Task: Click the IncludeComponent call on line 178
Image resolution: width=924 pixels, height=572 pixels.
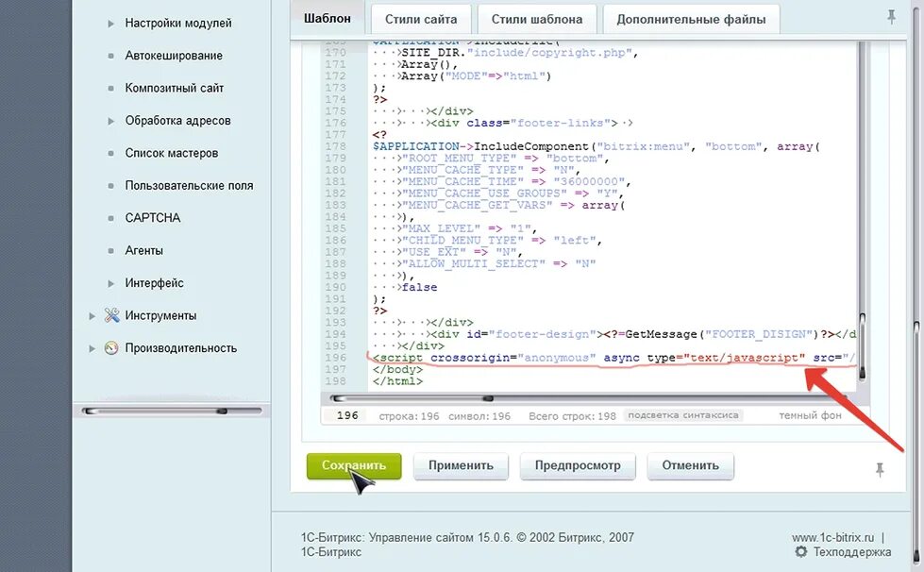Action: point(596,146)
